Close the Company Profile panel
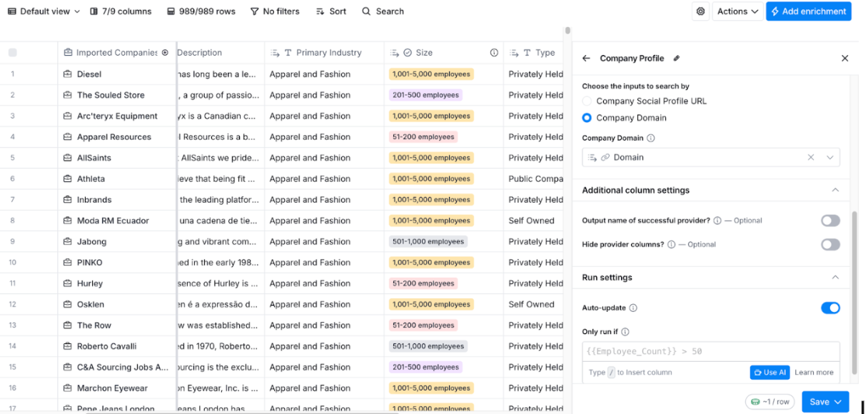Image resolution: width=868 pixels, height=414 pixels. [845, 59]
